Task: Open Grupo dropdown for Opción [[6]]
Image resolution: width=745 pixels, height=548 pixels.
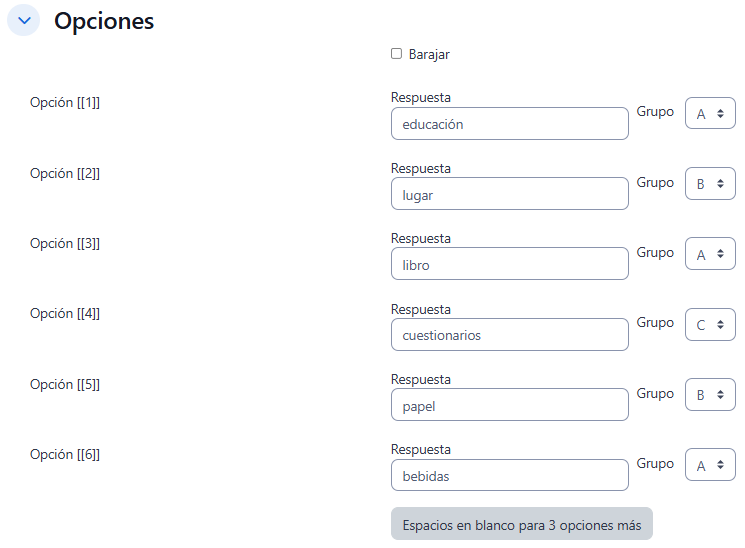Action: point(710,465)
